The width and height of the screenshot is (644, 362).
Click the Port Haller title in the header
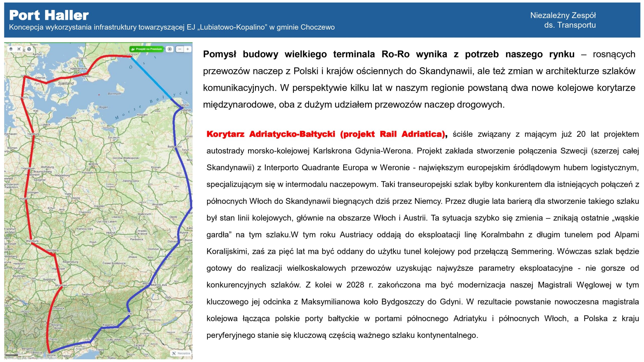click(49, 15)
